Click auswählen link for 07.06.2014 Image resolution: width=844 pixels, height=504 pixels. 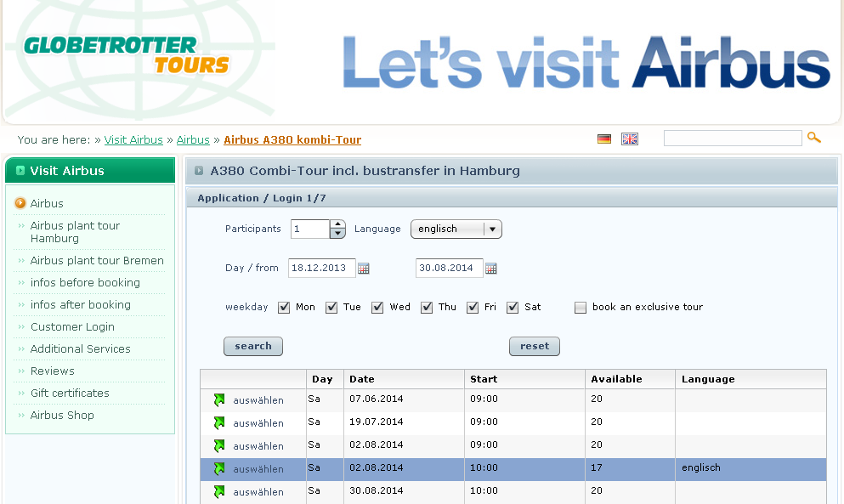258,400
